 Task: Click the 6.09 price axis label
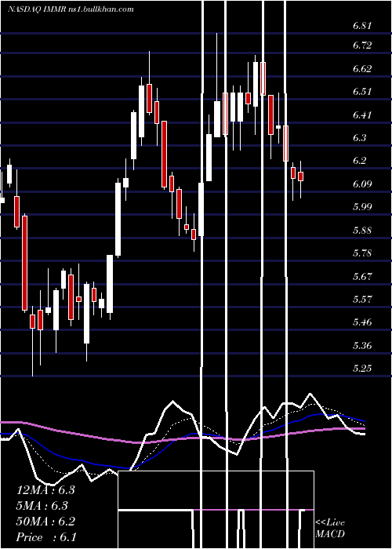click(362, 184)
